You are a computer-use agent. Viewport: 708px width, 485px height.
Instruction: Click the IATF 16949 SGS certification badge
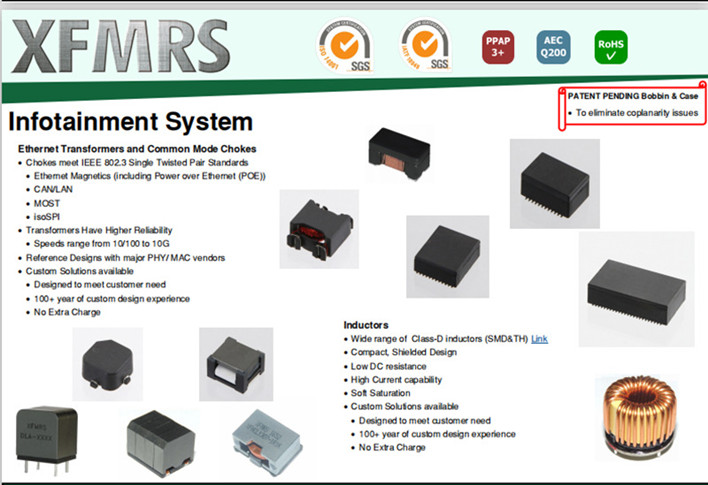pos(425,44)
